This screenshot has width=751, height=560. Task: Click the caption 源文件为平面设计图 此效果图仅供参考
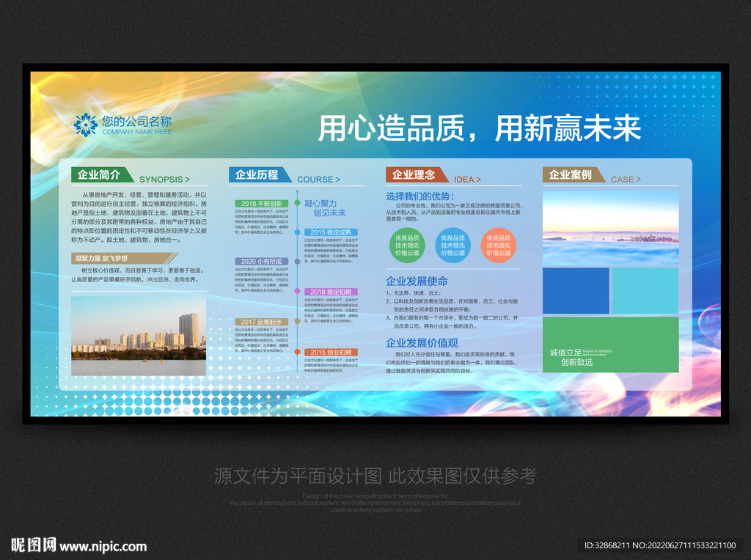click(x=375, y=476)
